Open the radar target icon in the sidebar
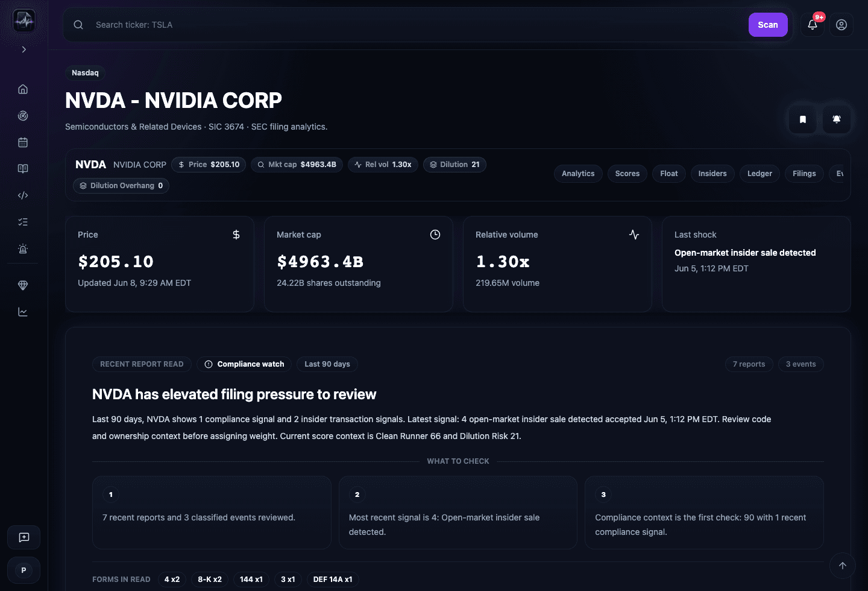This screenshot has height=591, width=868. [x=23, y=116]
